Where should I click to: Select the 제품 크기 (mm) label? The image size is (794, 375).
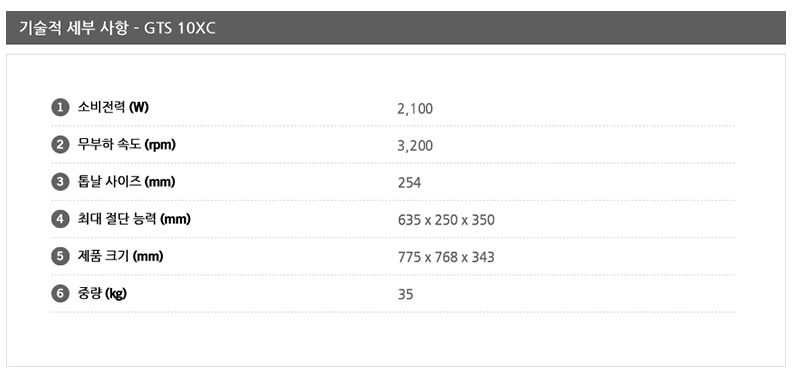pyautogui.click(x=120, y=256)
